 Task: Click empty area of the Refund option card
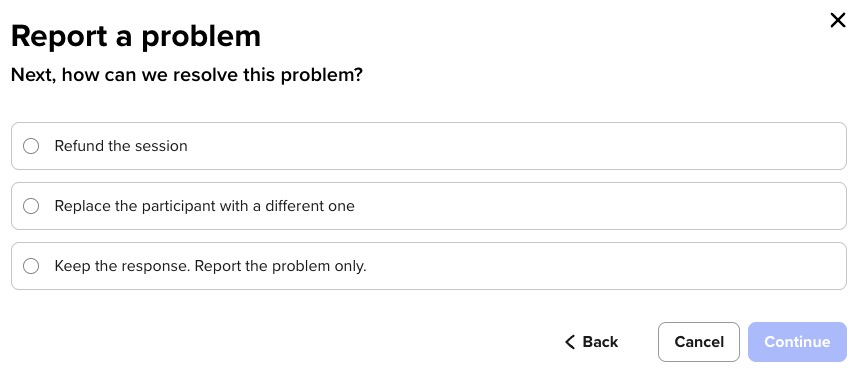520,146
